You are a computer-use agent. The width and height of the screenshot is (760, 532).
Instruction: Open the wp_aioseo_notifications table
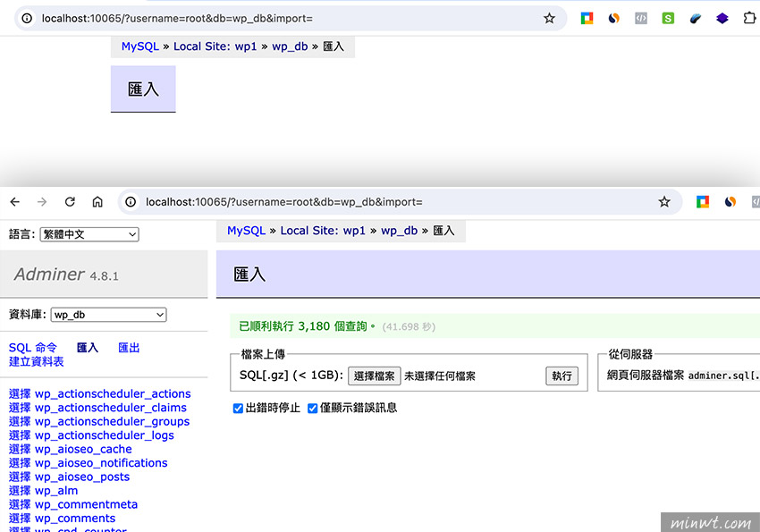(101, 463)
